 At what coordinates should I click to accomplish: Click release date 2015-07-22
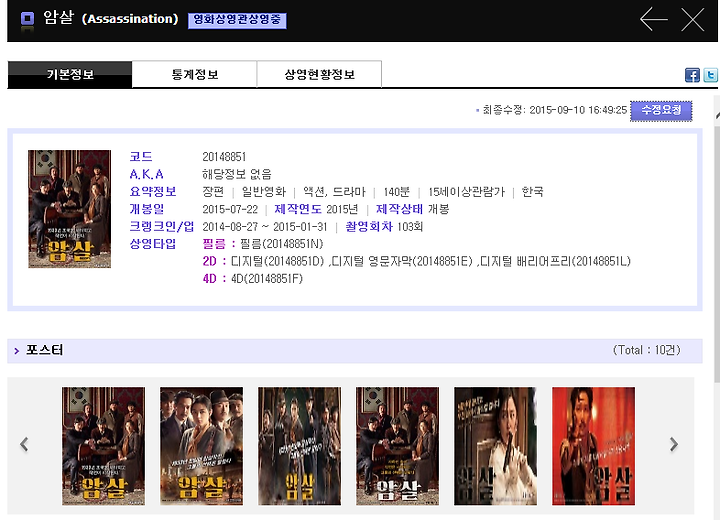230,209
